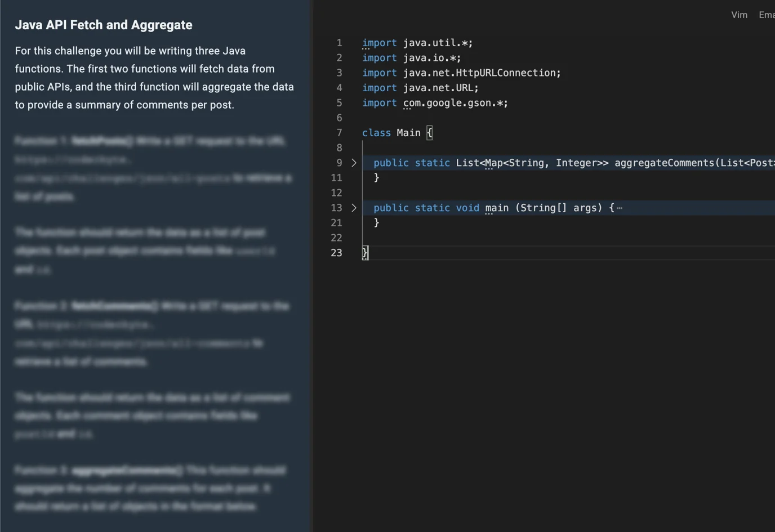
Task: Click the com.google.gson import line
Action: [x=435, y=103]
